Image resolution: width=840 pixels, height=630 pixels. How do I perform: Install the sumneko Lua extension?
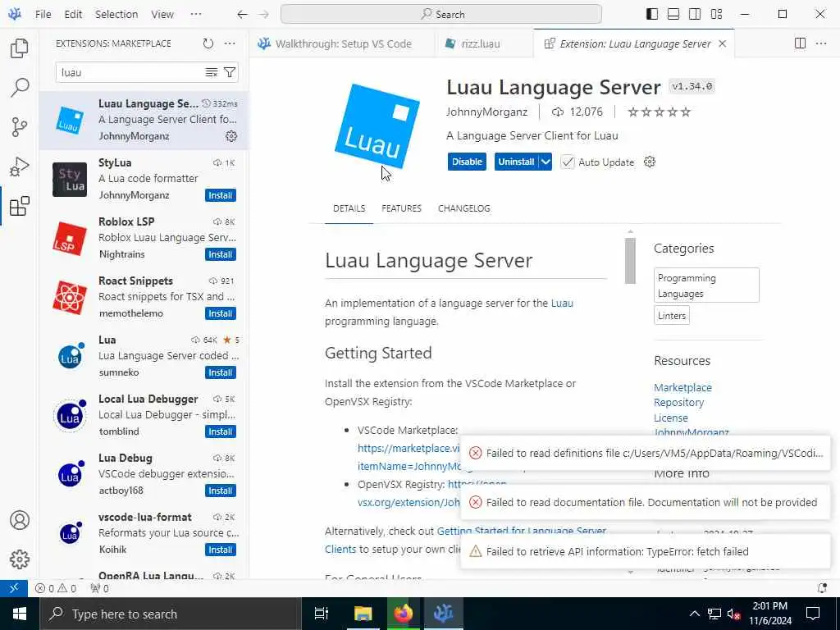[220, 372]
